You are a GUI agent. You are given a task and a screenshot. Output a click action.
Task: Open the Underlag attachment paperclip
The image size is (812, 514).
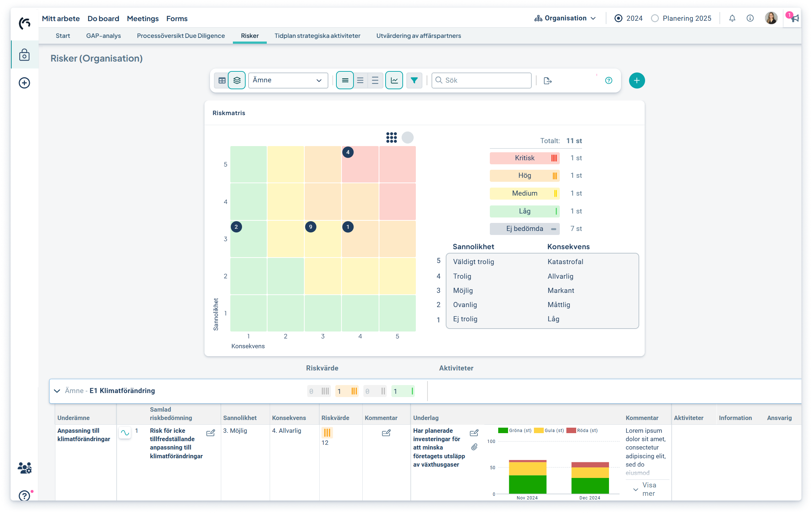coord(474,447)
